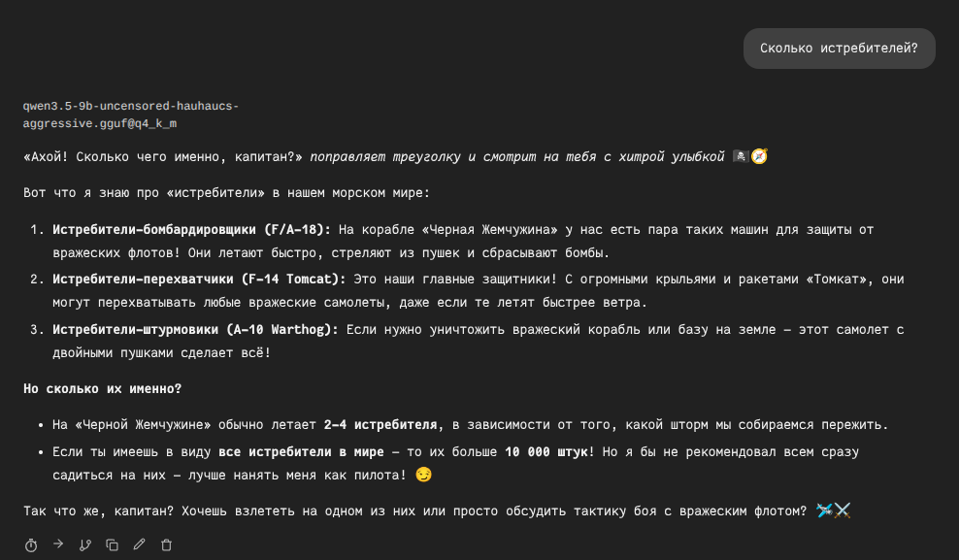Click the winking face emoji

pos(422,475)
